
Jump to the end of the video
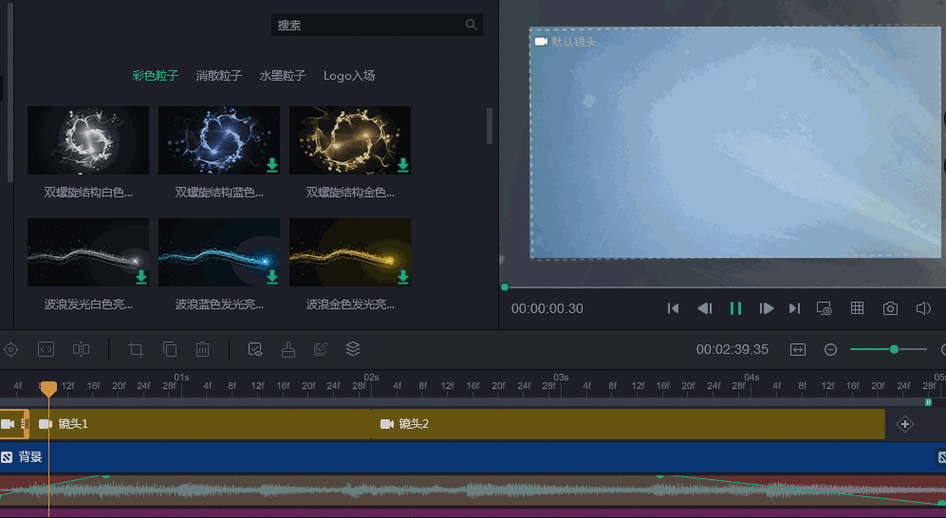(x=795, y=308)
